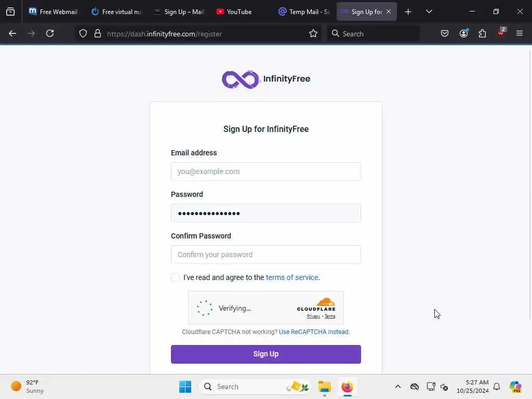
Task: Click Use ReCAPTCHA instead link
Action: (x=313, y=332)
